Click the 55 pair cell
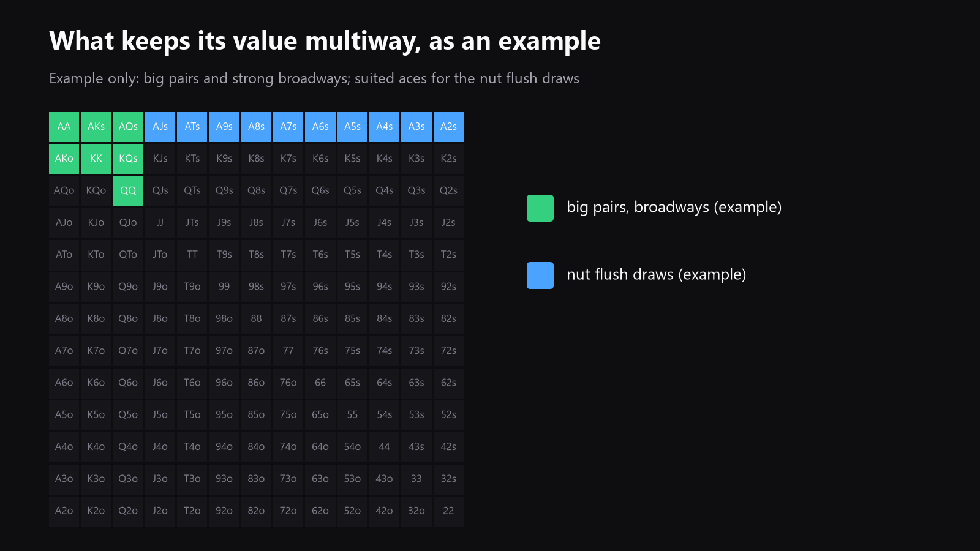Screen dimensions: 980x551 pos(352,415)
